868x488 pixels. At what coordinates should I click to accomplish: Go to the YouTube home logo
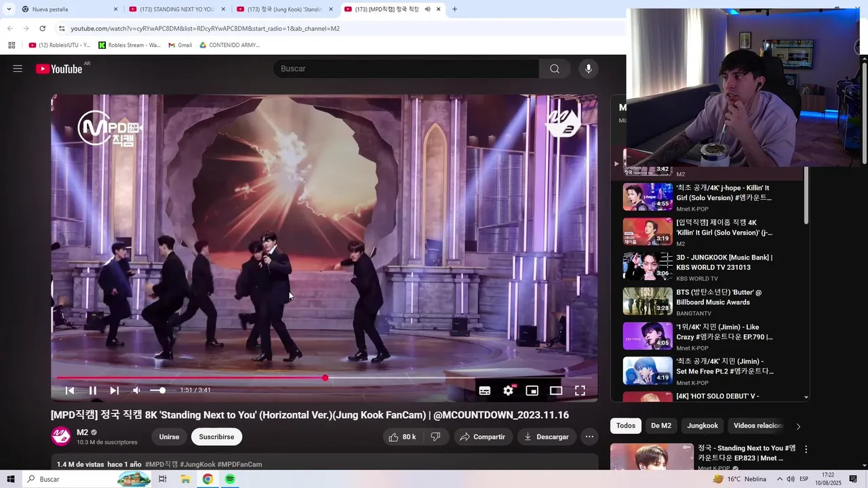[59, 68]
